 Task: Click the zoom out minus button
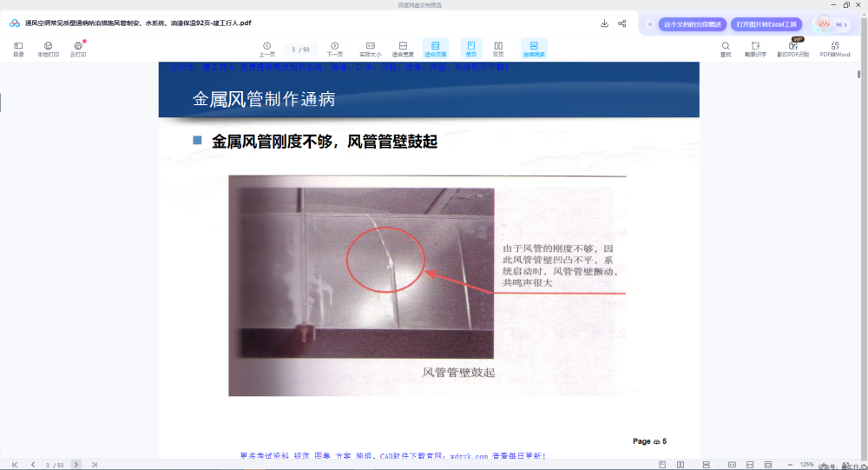[790, 465]
